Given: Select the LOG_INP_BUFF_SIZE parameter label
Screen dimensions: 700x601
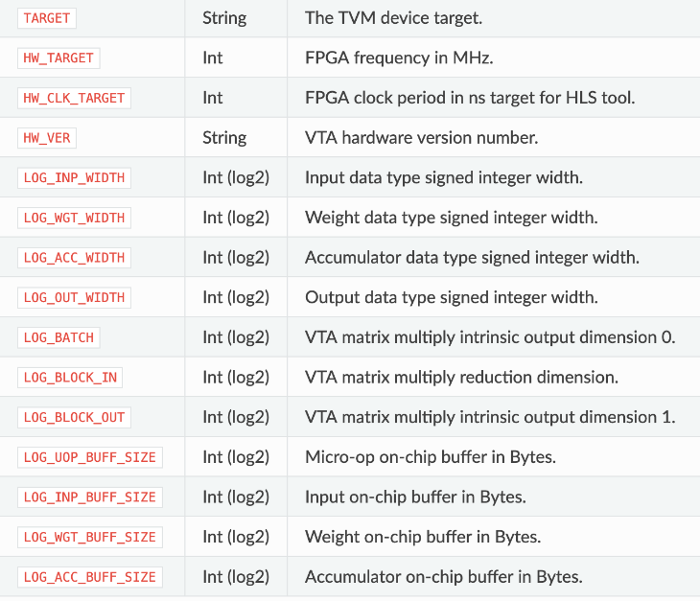Looking at the screenshot, I should pyautogui.click(x=89, y=497).
